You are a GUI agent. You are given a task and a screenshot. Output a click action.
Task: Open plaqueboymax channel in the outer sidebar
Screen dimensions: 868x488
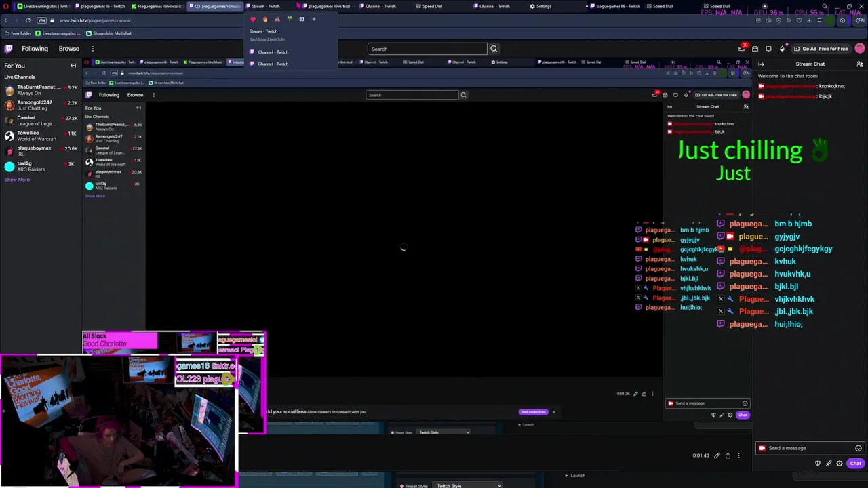(x=41, y=151)
